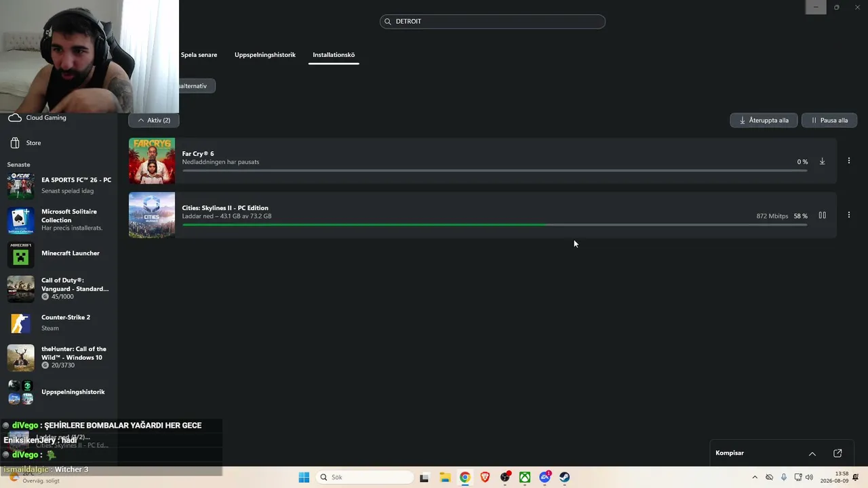Open the EA app from the taskbar
The width and height of the screenshot is (868, 488).
click(545, 477)
